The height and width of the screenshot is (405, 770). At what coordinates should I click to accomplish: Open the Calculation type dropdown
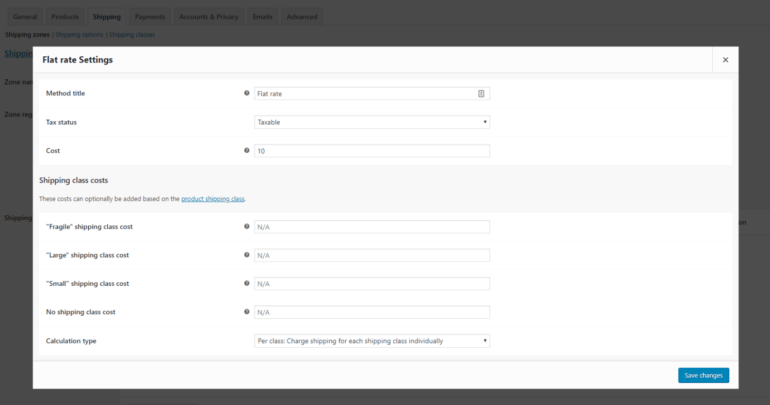point(372,341)
